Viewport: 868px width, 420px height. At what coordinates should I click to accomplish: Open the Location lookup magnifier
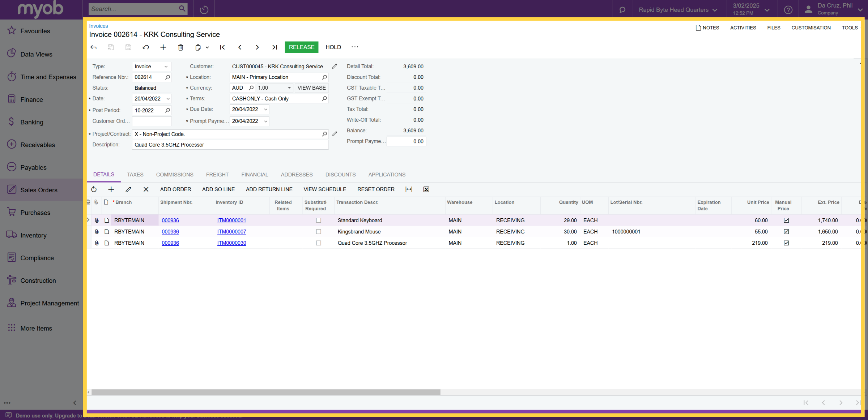click(324, 77)
